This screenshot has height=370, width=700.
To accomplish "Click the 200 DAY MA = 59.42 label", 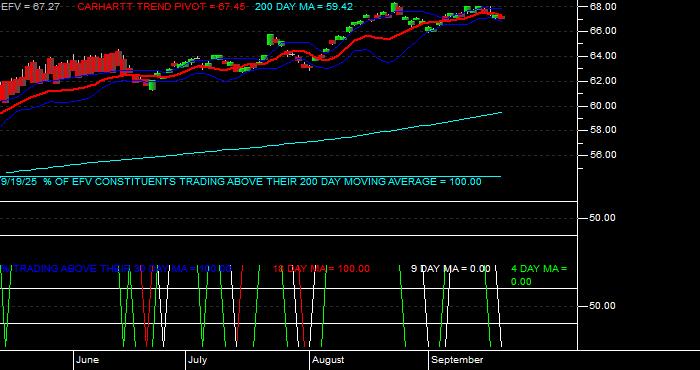I will (x=304, y=7).
